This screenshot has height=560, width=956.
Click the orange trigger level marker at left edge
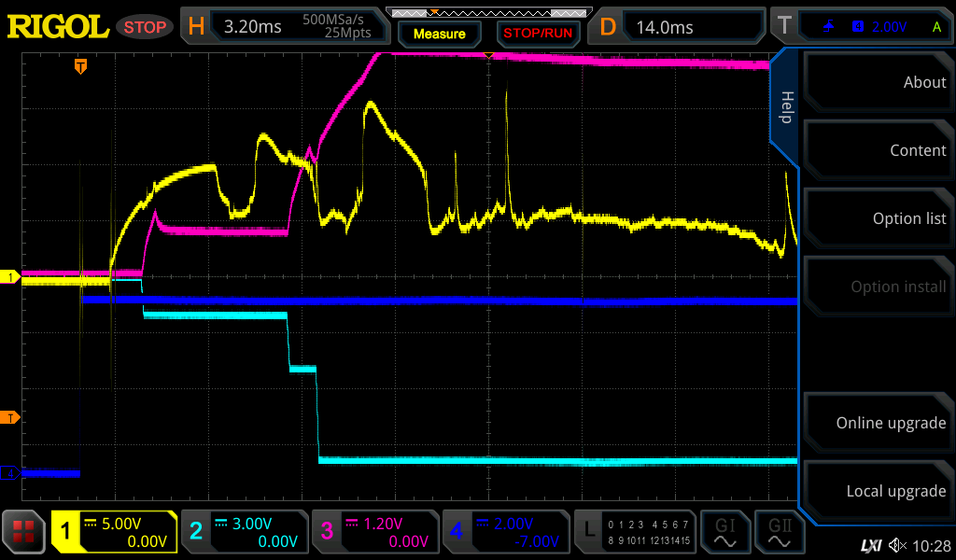point(10,417)
